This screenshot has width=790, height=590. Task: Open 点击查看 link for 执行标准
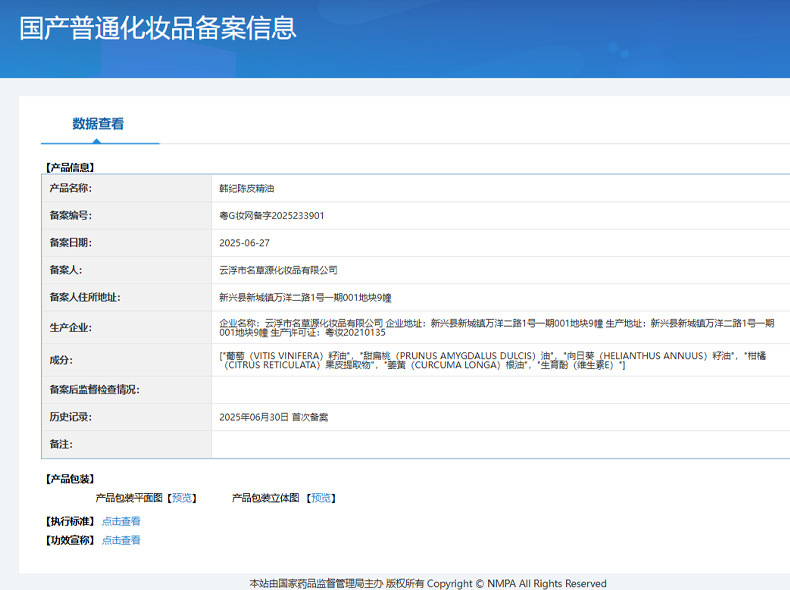click(121, 521)
